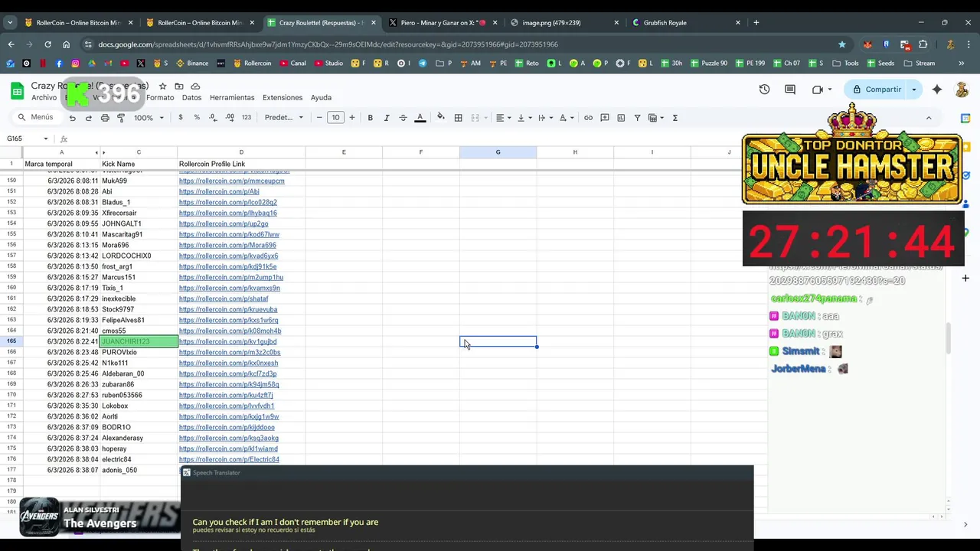
Task: Expand the Name box G165 dropdown
Action: click(x=46, y=139)
